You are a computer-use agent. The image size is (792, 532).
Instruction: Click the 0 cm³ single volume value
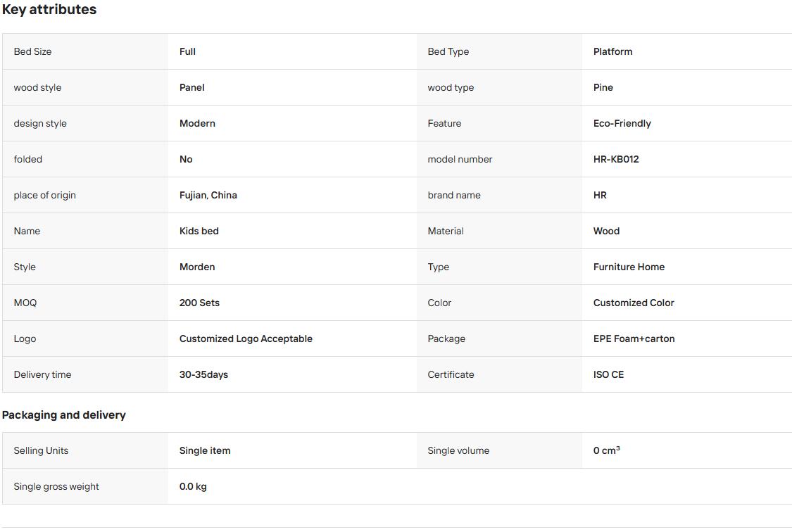click(606, 450)
